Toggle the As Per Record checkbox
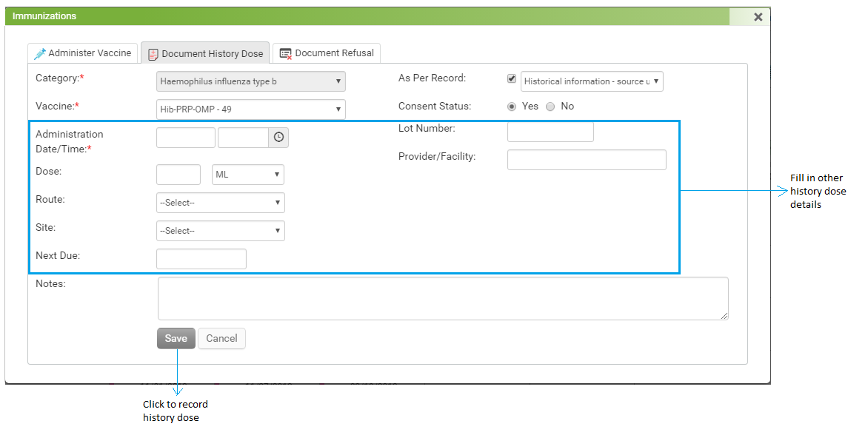Screen dimensions: 868x435 [512, 78]
